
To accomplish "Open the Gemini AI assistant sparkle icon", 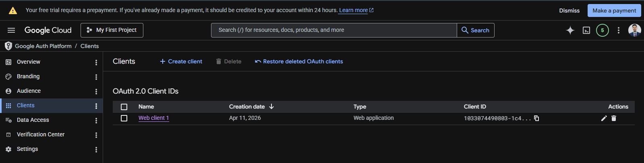I will pos(570,30).
